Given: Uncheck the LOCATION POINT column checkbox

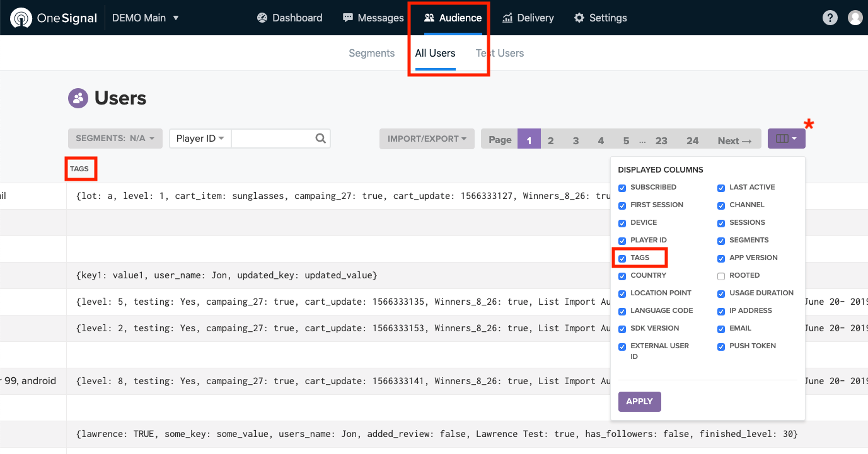Looking at the screenshot, I should [x=622, y=293].
